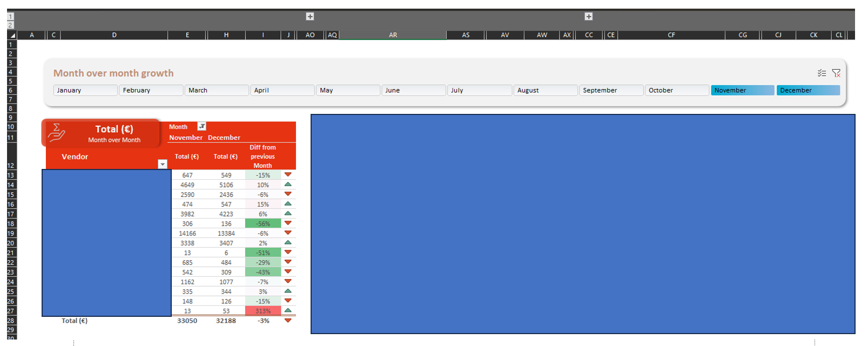Click the grand total 32188
Screen dimensions: 868x346
[x=226, y=321]
